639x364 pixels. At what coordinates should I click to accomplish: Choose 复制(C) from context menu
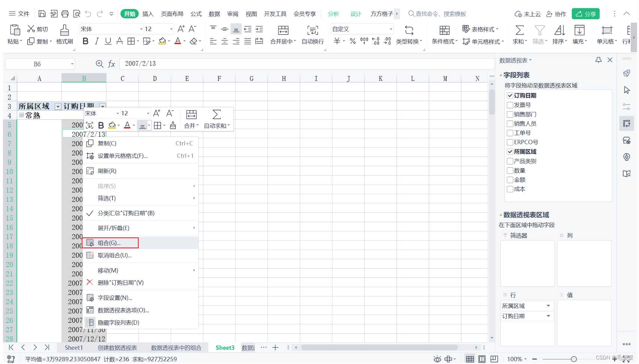coord(141,143)
